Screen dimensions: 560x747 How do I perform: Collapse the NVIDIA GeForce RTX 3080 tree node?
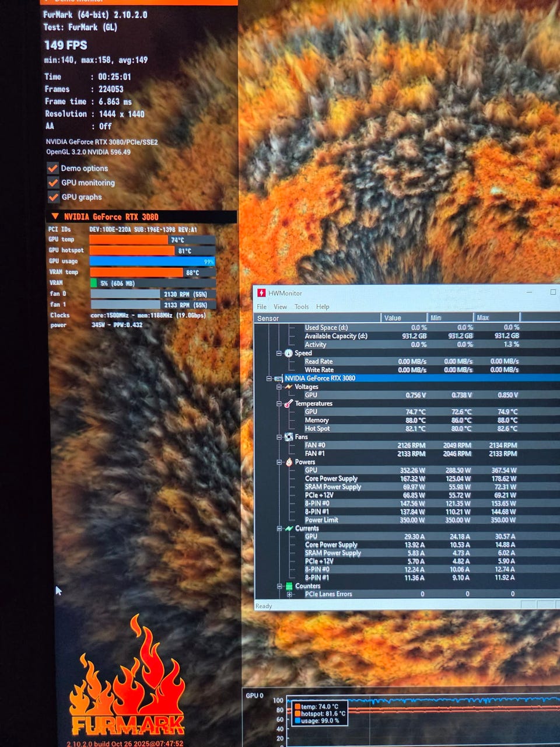(x=269, y=378)
